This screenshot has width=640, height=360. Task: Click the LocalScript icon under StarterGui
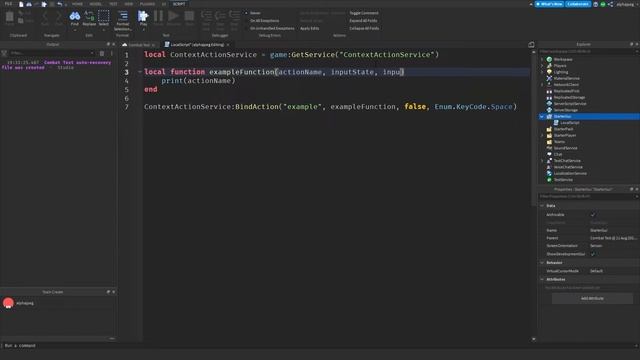point(556,122)
